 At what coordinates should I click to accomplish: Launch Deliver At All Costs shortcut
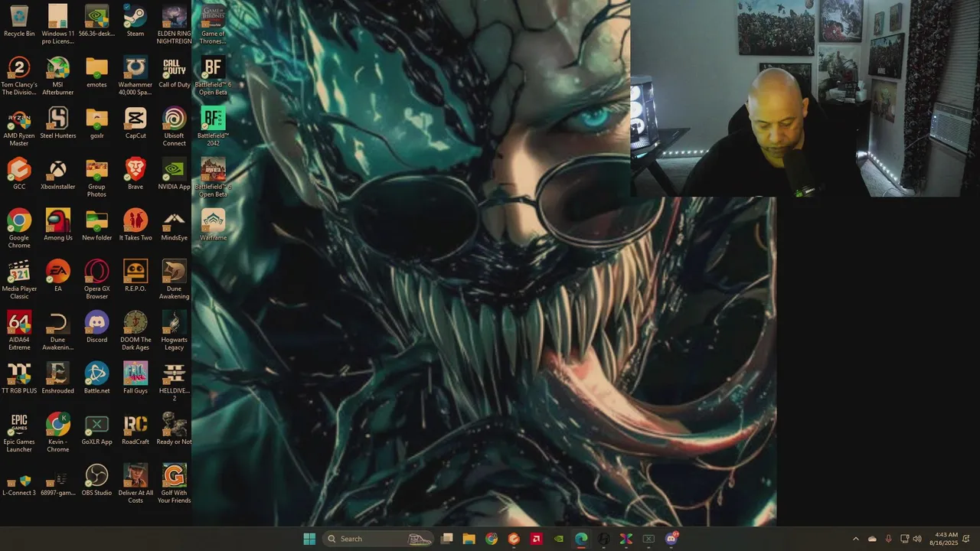[x=136, y=484]
